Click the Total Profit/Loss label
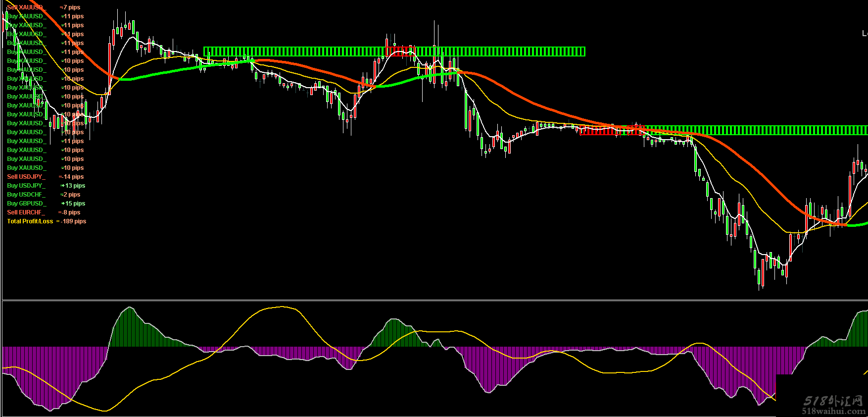Screen dimensions: 868x417 tap(30, 221)
